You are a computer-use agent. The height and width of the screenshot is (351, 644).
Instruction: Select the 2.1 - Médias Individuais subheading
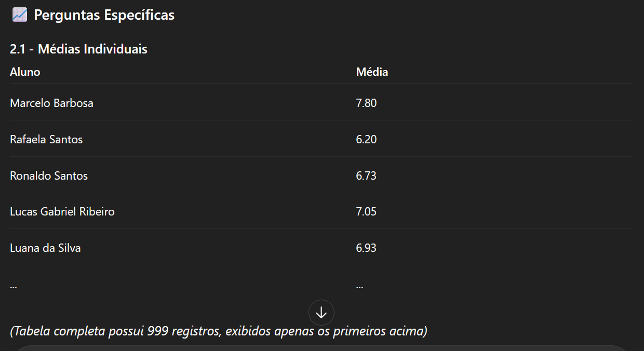pyautogui.click(x=78, y=49)
